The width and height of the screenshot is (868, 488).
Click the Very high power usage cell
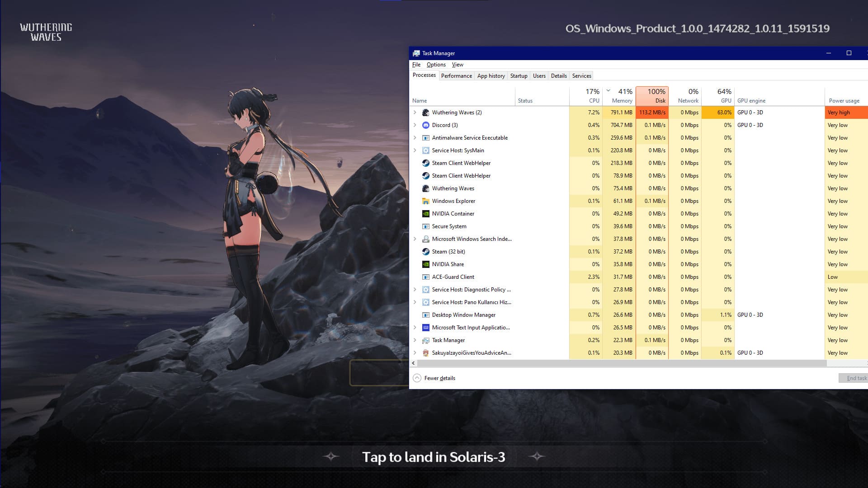point(846,113)
